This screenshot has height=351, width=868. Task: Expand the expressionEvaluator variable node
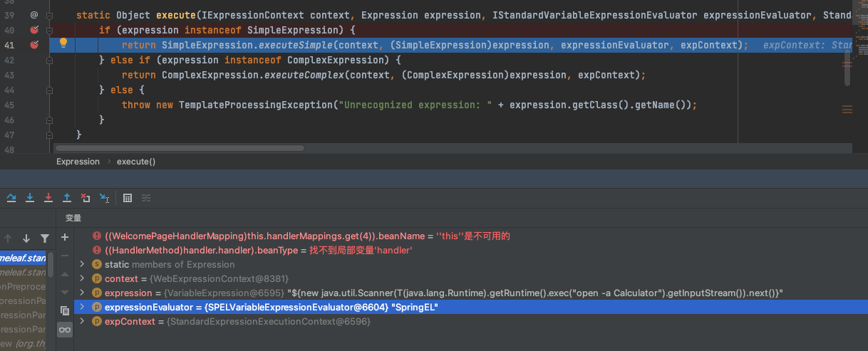83,307
